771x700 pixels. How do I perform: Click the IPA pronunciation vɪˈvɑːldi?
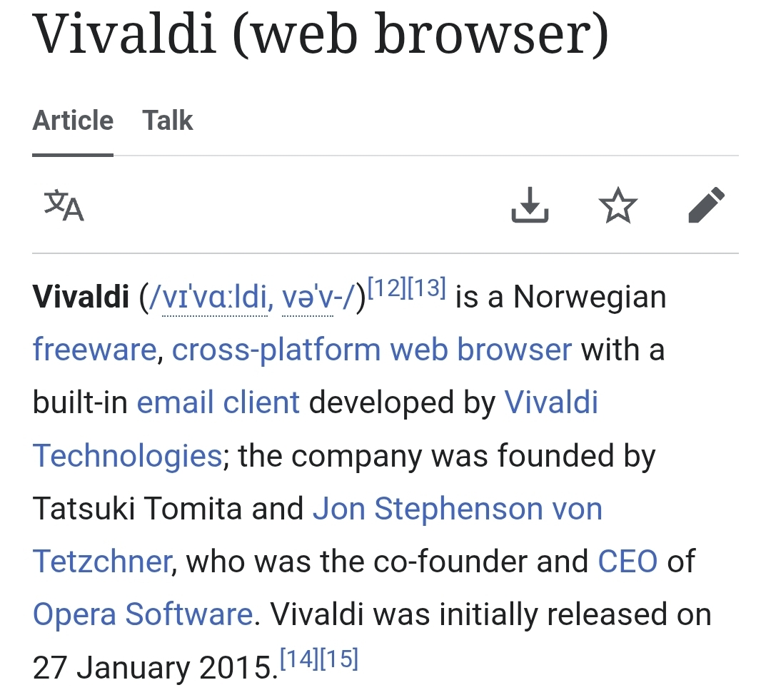pos(214,298)
